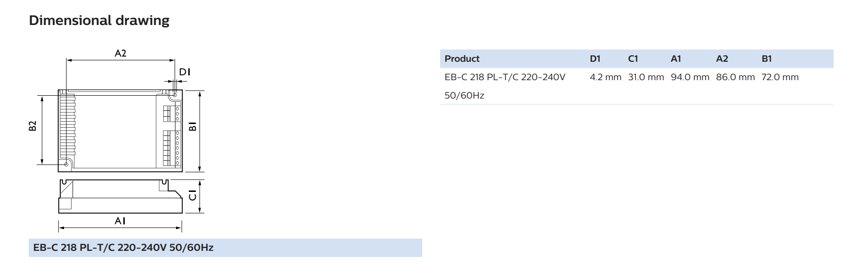Select the 4.2 mm value cell
This screenshot has height=273, width=868.
(605, 77)
